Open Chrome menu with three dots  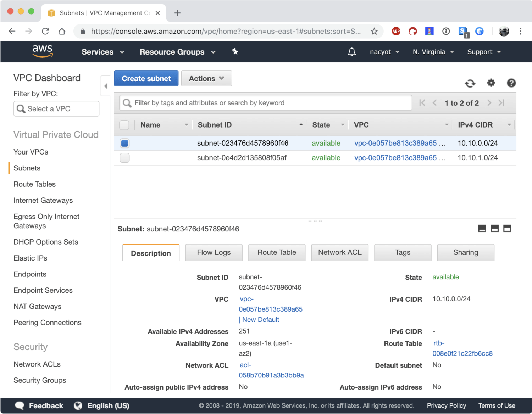[x=520, y=32]
